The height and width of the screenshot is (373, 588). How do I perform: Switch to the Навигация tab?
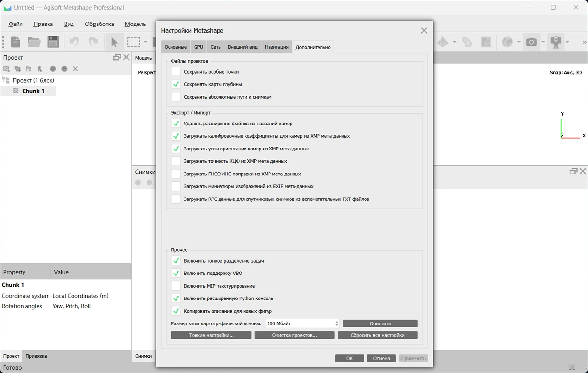[x=276, y=47]
